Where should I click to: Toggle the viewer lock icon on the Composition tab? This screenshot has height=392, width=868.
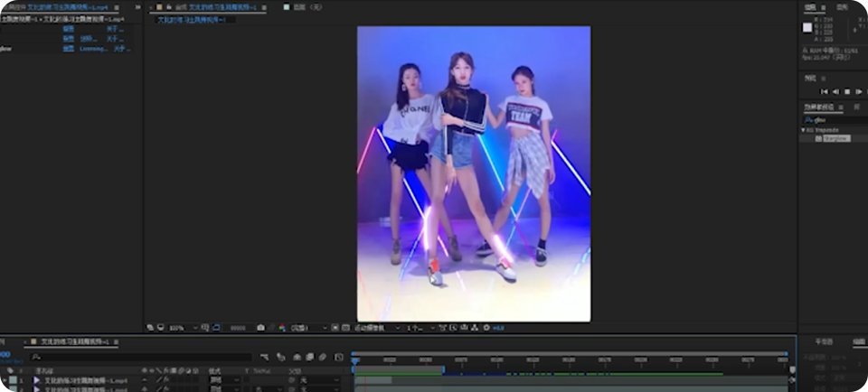click(x=168, y=8)
